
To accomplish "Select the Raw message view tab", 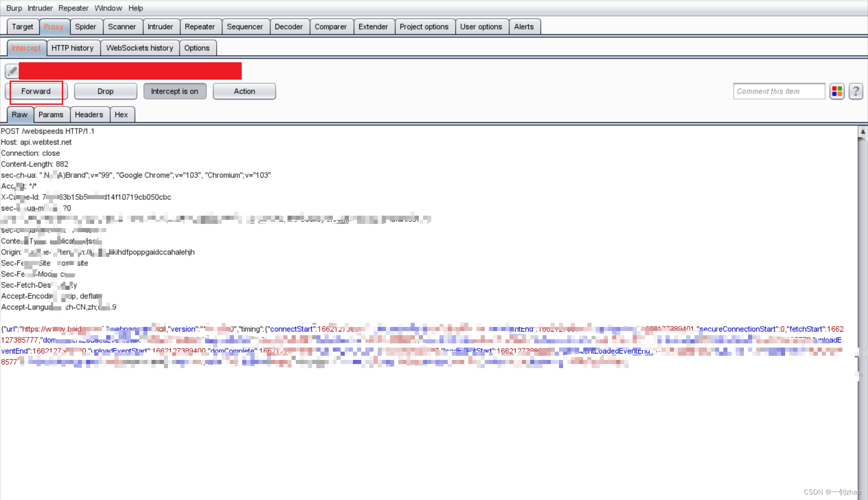I will pyautogui.click(x=20, y=114).
